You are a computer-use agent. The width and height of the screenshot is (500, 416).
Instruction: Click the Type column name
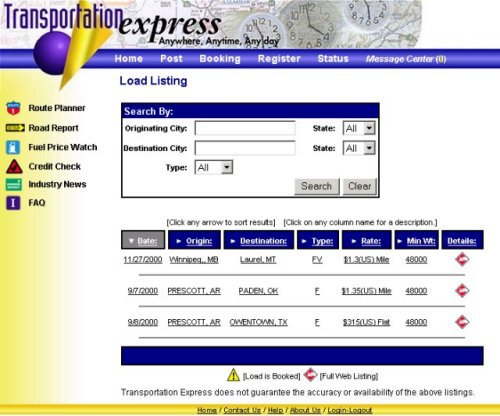[x=322, y=241]
